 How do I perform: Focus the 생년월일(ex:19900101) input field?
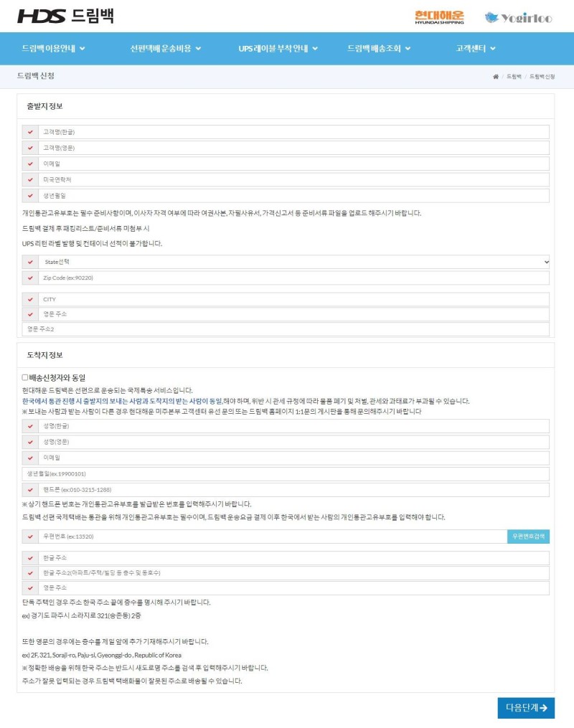pos(286,473)
